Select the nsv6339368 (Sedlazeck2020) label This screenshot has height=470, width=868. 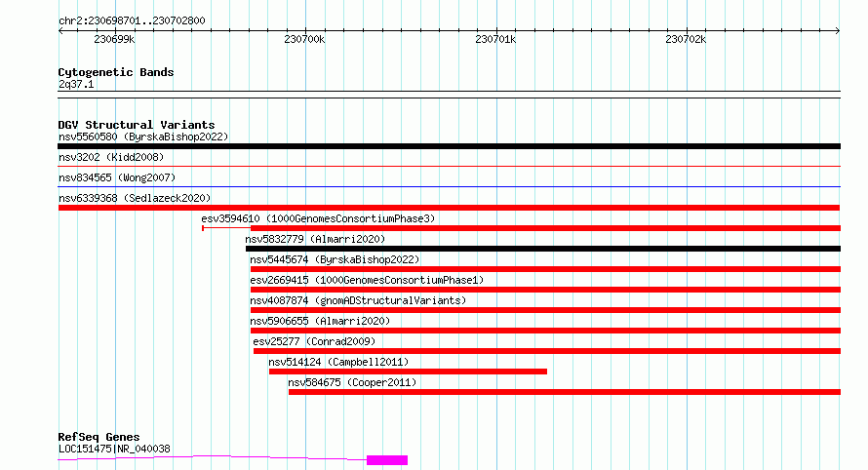click(x=135, y=198)
